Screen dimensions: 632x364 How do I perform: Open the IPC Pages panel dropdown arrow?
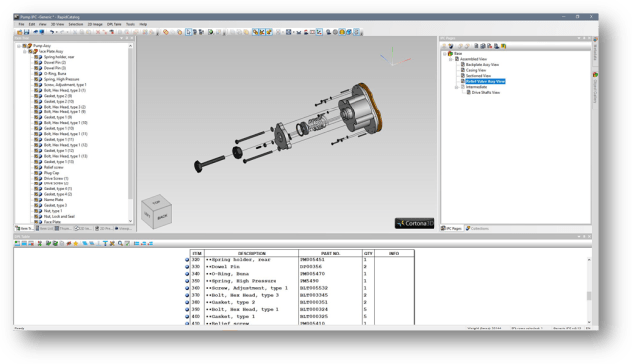tap(579, 38)
